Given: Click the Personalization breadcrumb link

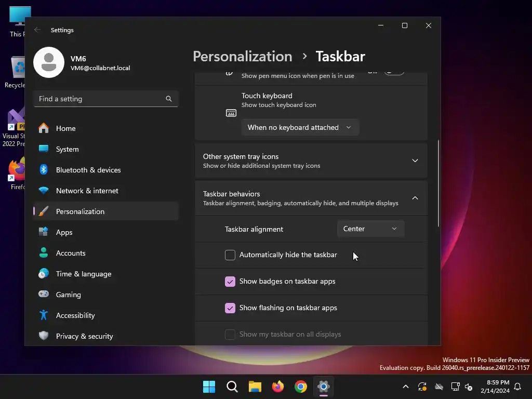Looking at the screenshot, I should [242, 56].
